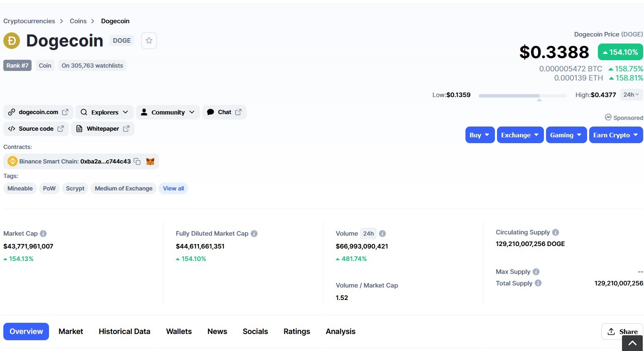
Task: Click the Coin category badge
Action: (45, 66)
